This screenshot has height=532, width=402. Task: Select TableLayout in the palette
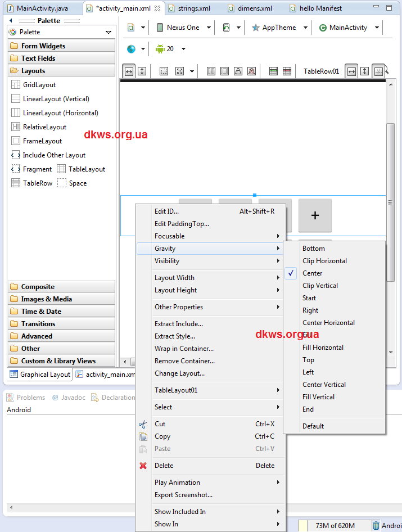click(x=81, y=169)
